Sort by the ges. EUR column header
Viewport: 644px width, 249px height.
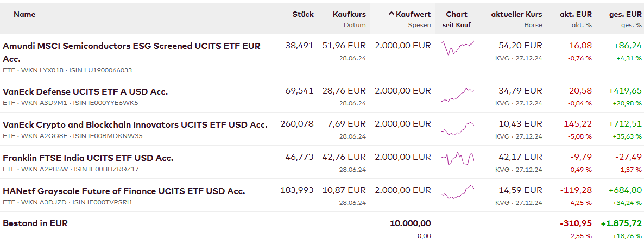625,15
